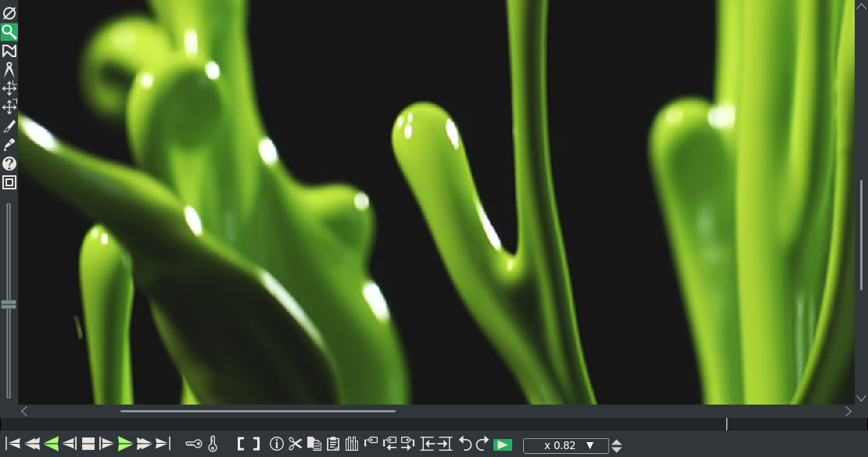
Task: Select the measure compass tool
Action: [9, 69]
